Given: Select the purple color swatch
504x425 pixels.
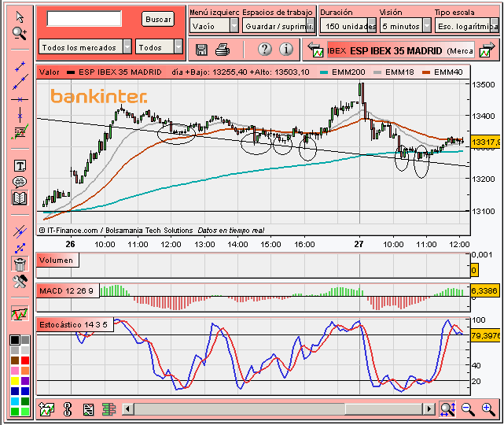Looking at the screenshot, I should [25, 381].
